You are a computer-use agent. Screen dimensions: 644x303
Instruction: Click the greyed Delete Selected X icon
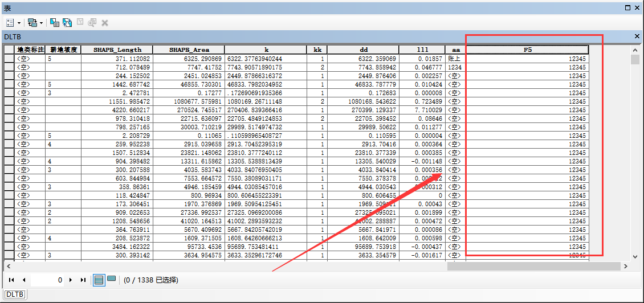click(x=105, y=23)
